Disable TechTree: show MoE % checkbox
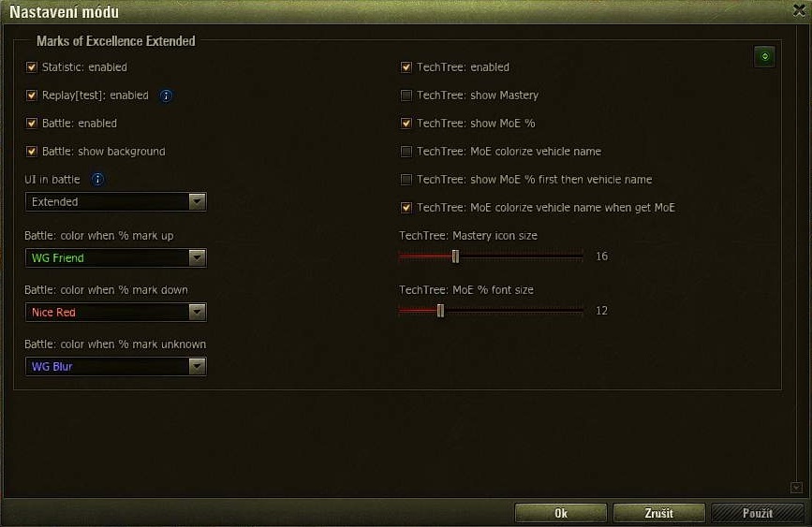 tap(406, 124)
